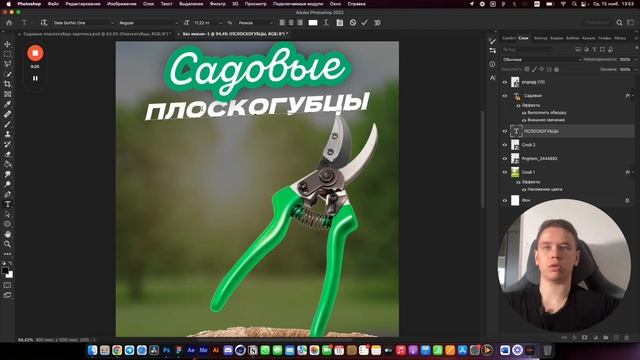The height and width of the screenshot is (360, 640).
Task: Select the Pen tool
Action: coord(7,194)
